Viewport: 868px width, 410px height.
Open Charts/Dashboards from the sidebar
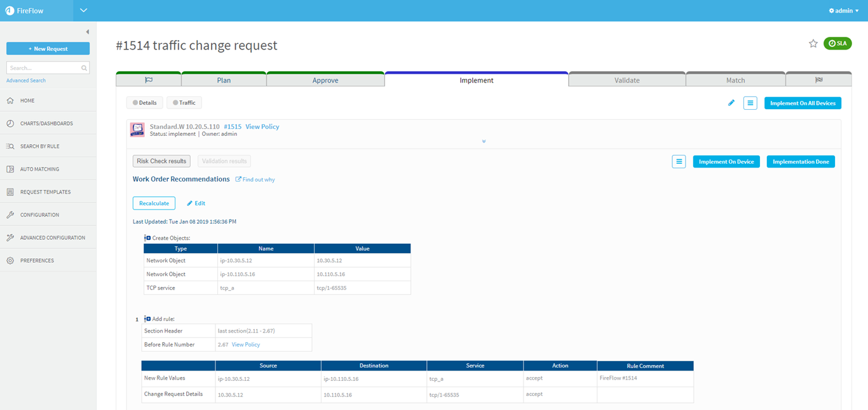(x=46, y=124)
